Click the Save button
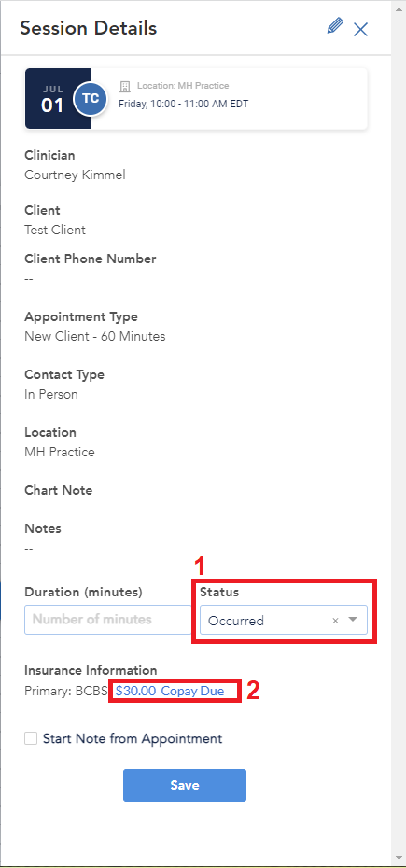 pos(185,785)
